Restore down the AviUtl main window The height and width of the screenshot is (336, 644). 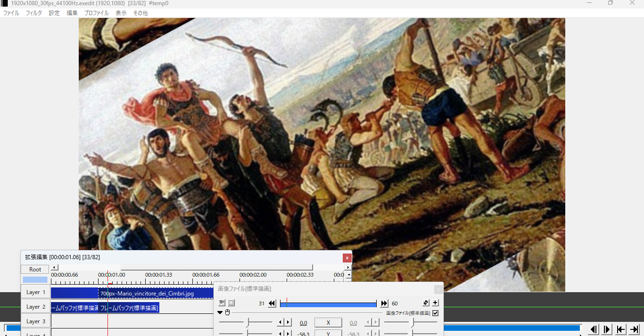tap(611, 3)
